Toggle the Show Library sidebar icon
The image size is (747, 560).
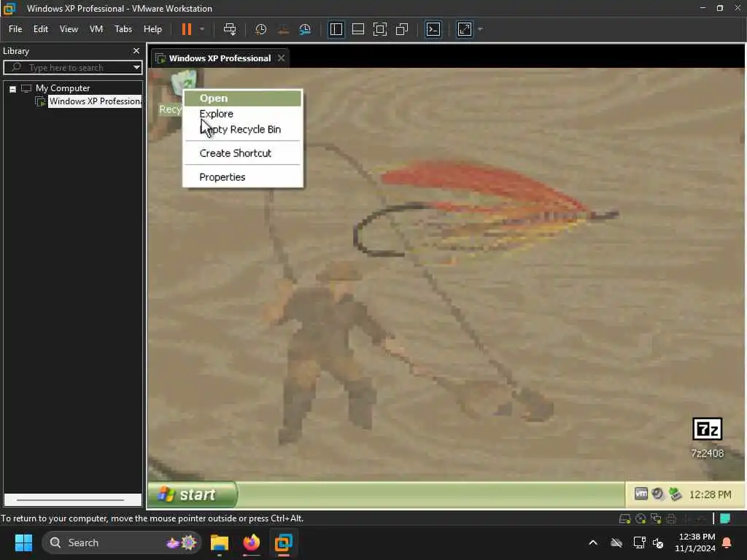pos(336,29)
